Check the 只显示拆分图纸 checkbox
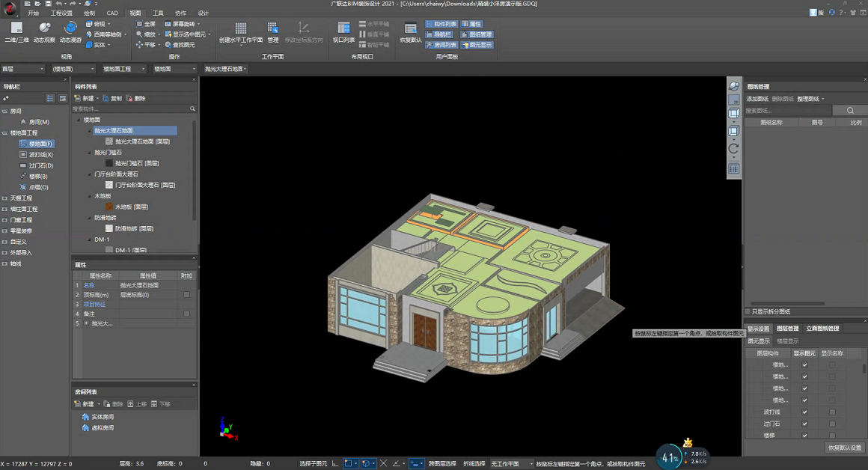This screenshot has height=470, width=868. coord(748,311)
